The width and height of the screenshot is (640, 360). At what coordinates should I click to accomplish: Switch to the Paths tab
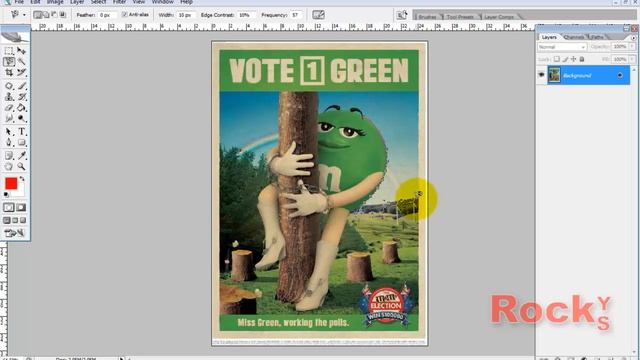[x=597, y=37]
